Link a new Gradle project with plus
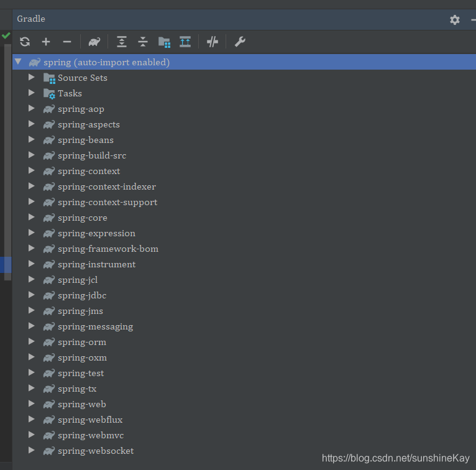 46,42
